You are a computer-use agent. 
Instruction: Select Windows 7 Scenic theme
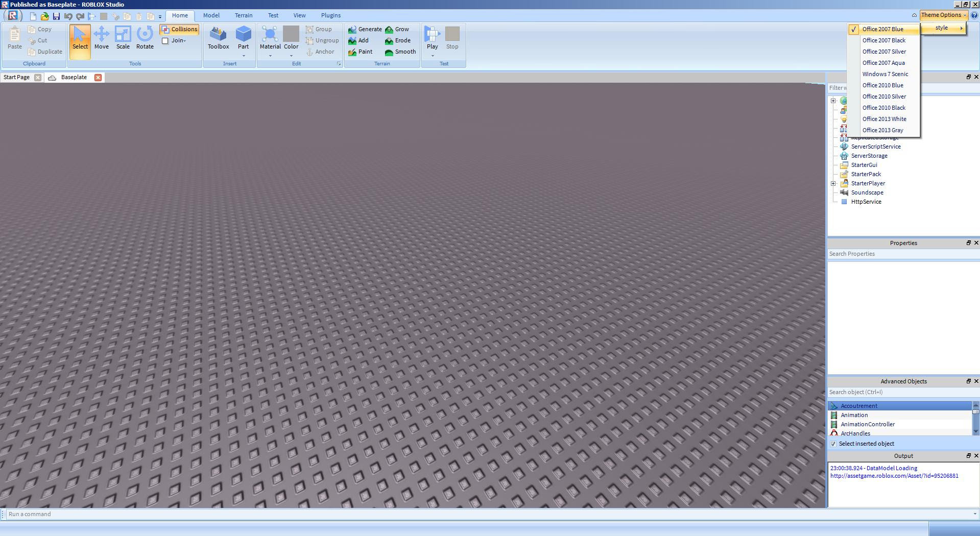(884, 74)
